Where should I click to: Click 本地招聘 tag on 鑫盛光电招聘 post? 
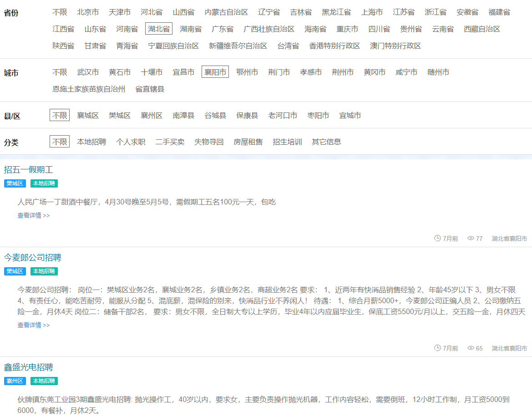coord(44,381)
